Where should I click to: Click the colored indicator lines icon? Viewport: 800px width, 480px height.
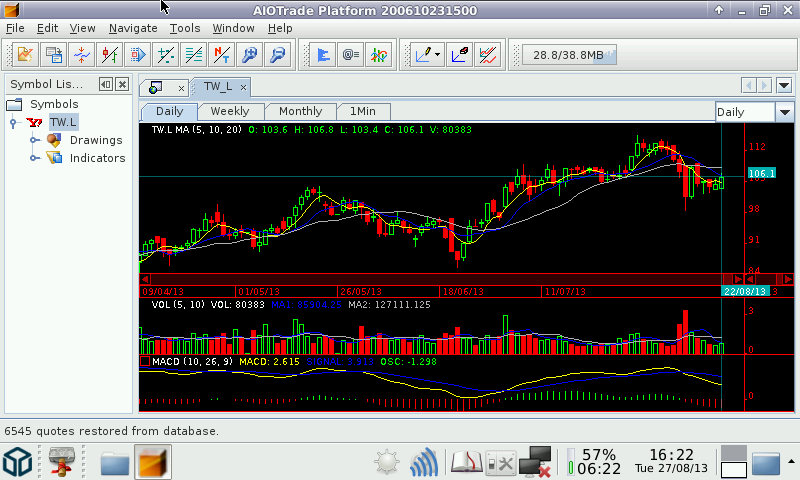coord(379,54)
